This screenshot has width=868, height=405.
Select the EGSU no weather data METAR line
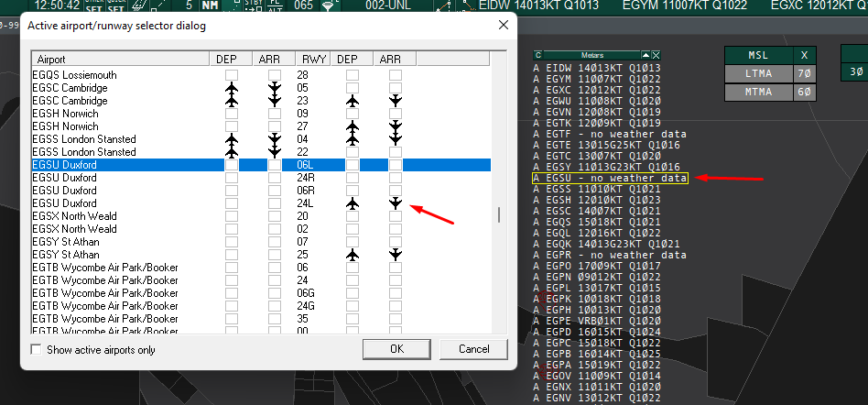pyautogui.click(x=610, y=179)
